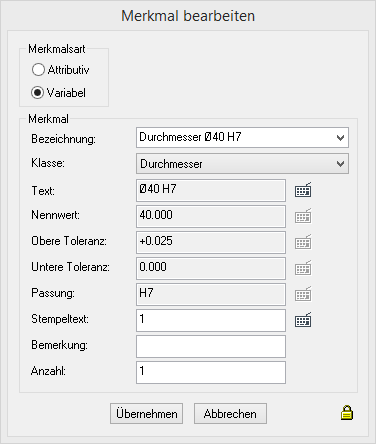
Task: Click the Nennwert field showing 40.000
Action: pos(211,216)
